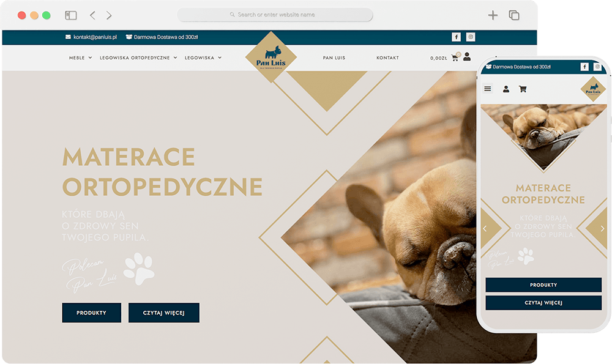Expand the Legowiska dropdown menu

[203, 58]
